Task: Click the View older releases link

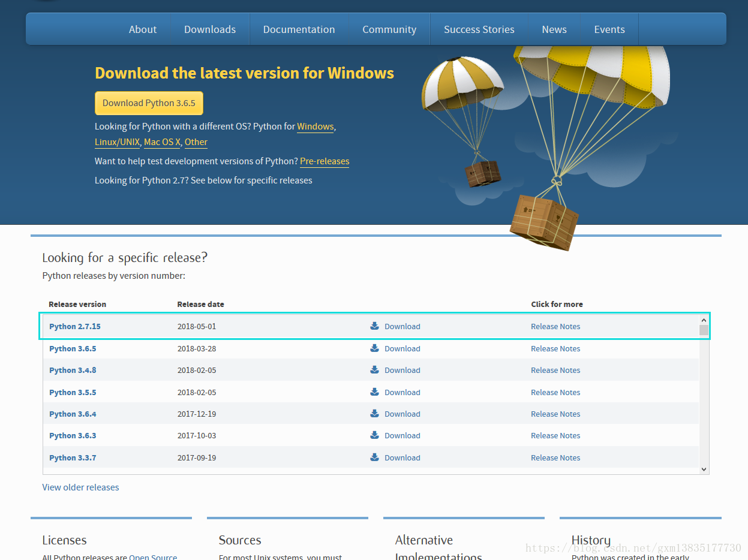Action: (x=80, y=487)
